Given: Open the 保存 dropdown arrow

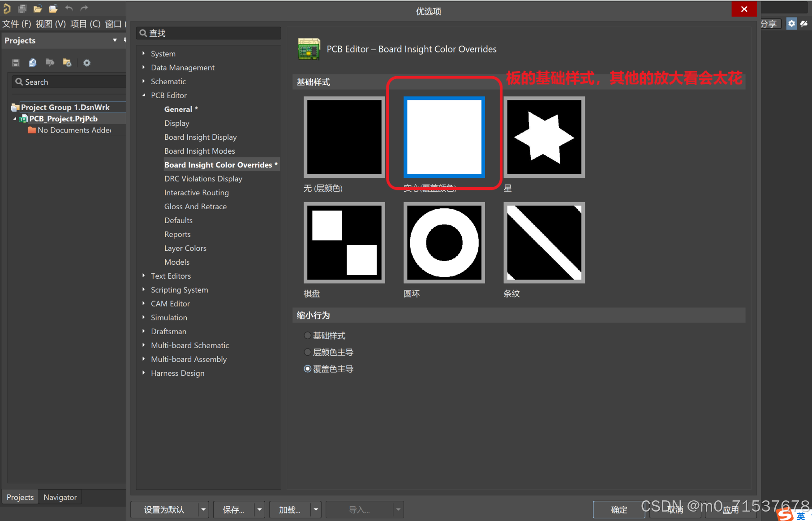Looking at the screenshot, I should [259, 509].
